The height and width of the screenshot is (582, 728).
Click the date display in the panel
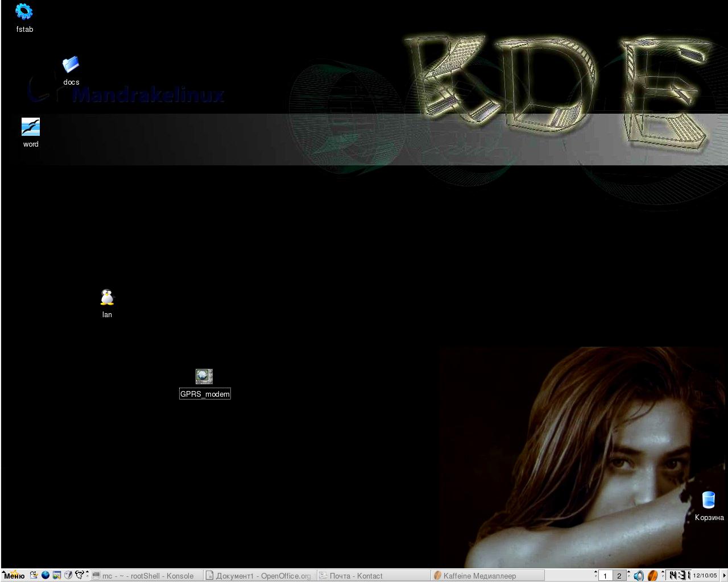pos(705,576)
